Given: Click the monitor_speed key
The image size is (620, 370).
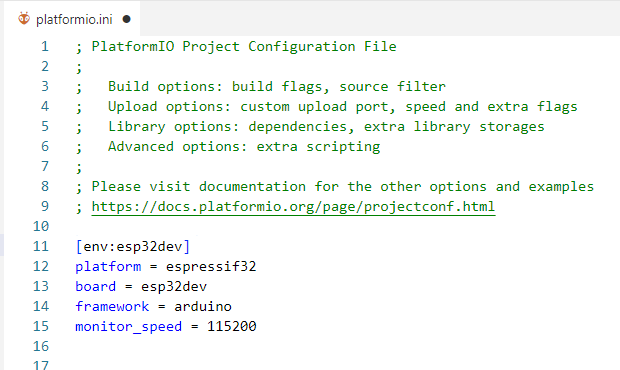Looking at the screenshot, I should (x=129, y=327).
